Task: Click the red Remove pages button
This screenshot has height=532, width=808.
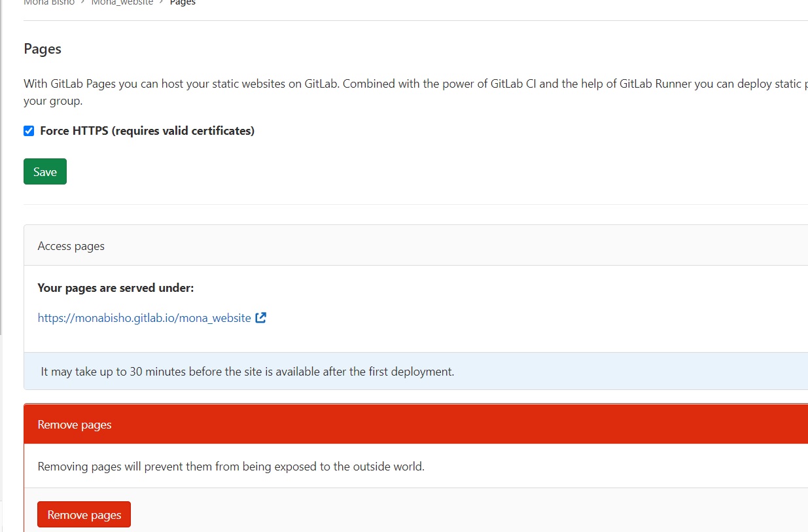Action: point(84,514)
